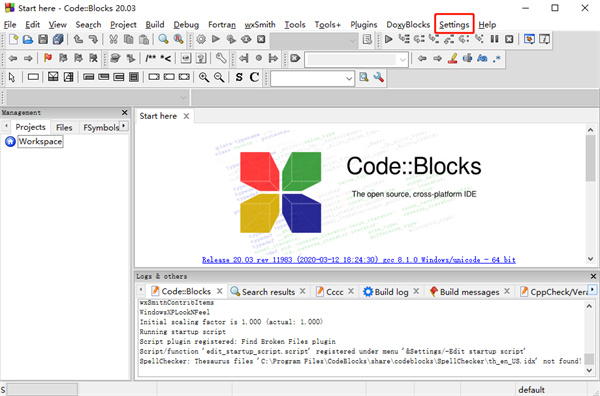Insert DoxyBlocks line comment *< icon
The image size is (600, 396).
(166, 58)
